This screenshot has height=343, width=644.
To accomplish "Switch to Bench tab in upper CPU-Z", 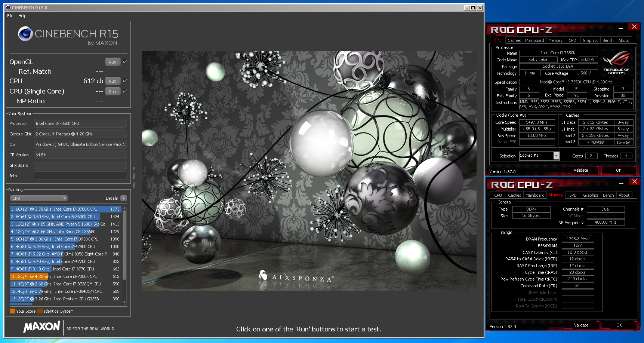I will pyautogui.click(x=608, y=40).
